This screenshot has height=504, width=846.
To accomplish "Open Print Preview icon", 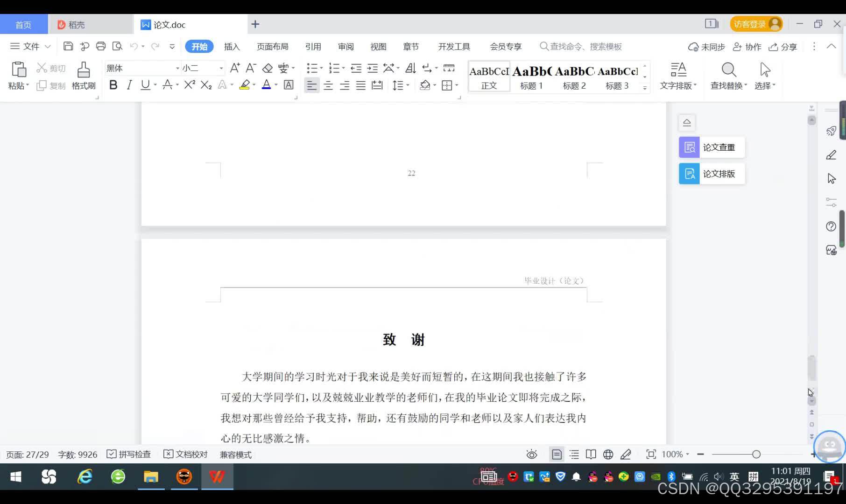I will [117, 46].
